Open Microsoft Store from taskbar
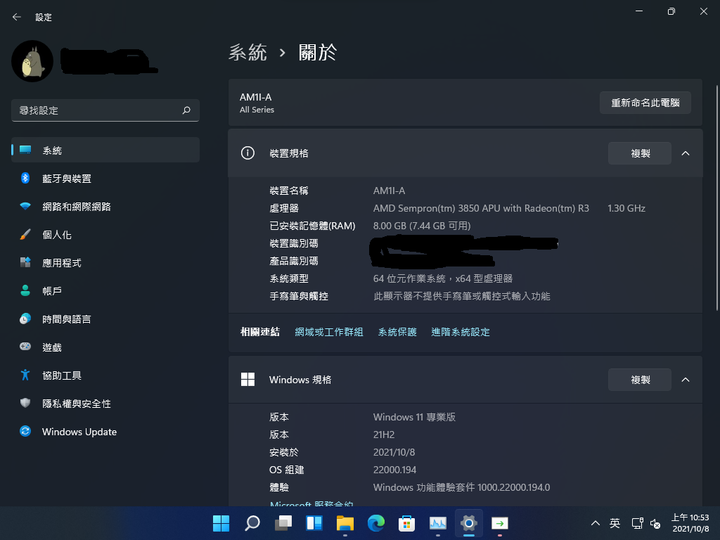Viewport: 720px width, 540px height. pos(407,523)
